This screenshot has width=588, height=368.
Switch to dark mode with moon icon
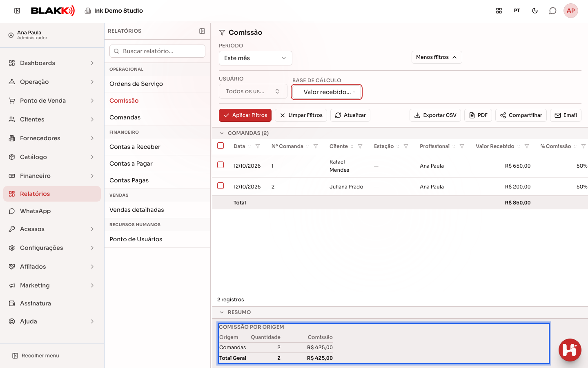click(x=535, y=11)
